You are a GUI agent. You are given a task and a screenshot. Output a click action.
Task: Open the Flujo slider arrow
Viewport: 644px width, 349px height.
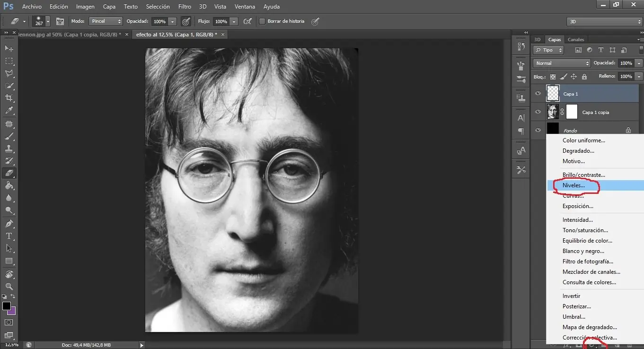pyautogui.click(x=234, y=21)
